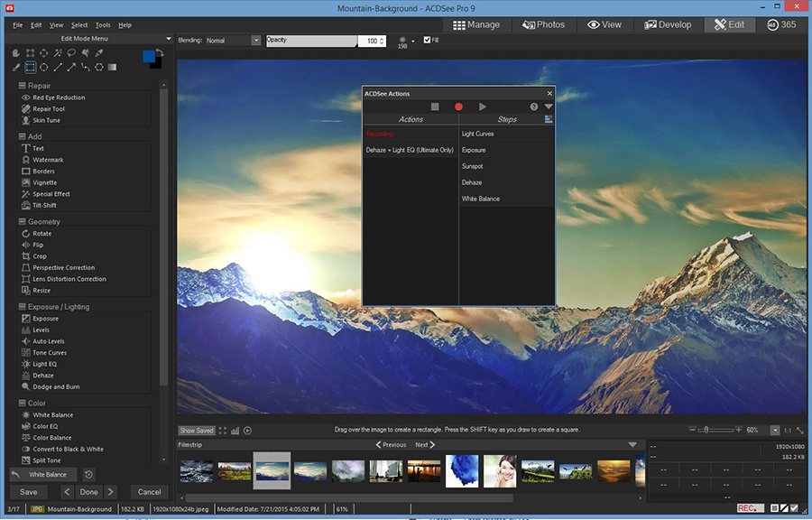The image size is (812, 520).
Task: Start recording with the red record button
Action: pyautogui.click(x=458, y=107)
